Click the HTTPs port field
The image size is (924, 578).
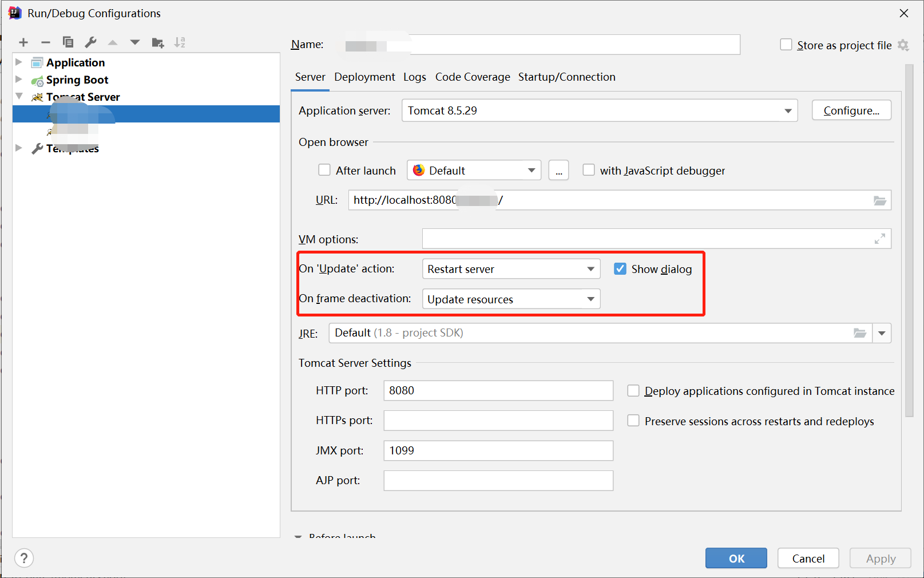(498, 421)
